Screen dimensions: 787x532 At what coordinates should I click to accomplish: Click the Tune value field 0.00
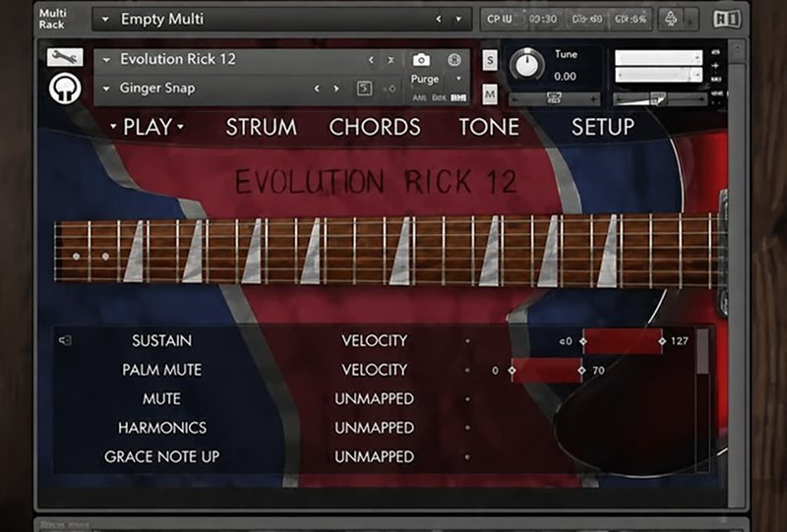click(565, 77)
